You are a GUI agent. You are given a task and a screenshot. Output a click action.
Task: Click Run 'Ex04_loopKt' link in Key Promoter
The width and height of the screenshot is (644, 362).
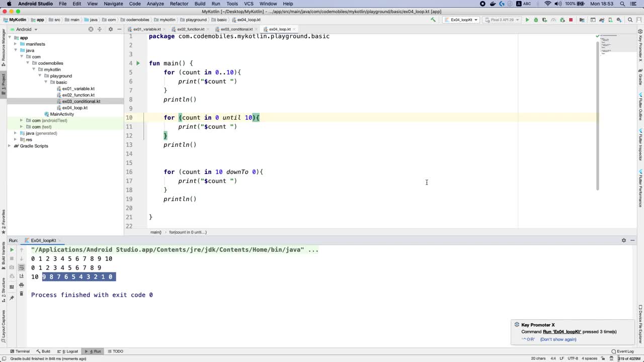point(562,332)
